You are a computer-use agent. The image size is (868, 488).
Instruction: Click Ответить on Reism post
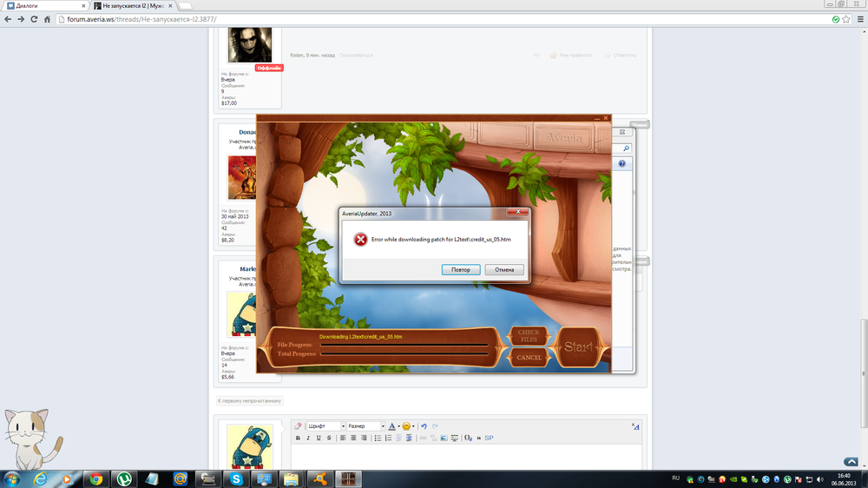[621, 56]
